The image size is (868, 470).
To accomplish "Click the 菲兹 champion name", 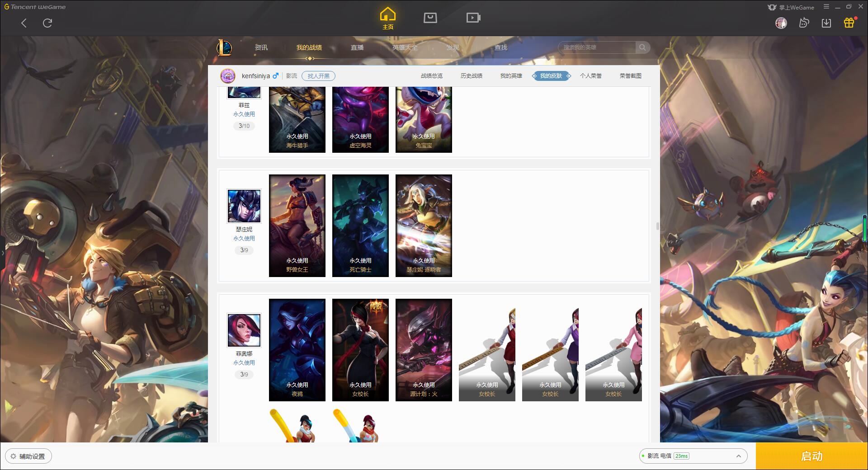I will (x=244, y=105).
